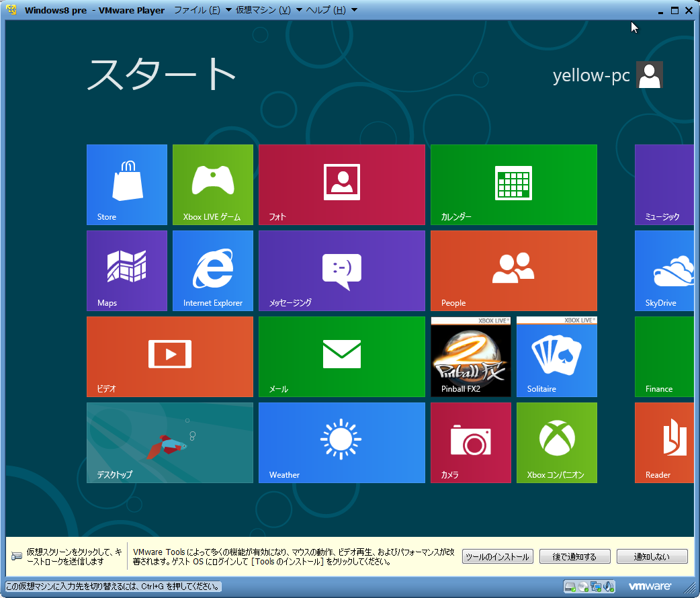Expand the ファイル menu dropdown arrow
This screenshot has width=700, height=598.
[228, 10]
